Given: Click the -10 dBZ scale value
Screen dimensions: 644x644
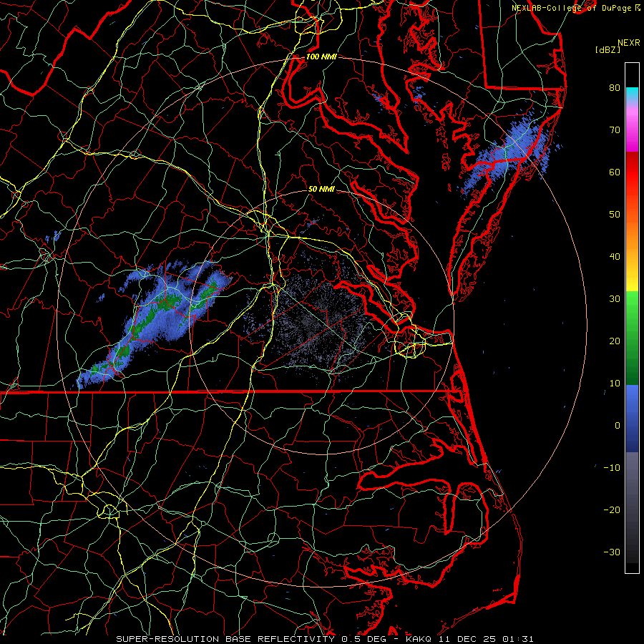Looking at the screenshot, I should 612,468.
